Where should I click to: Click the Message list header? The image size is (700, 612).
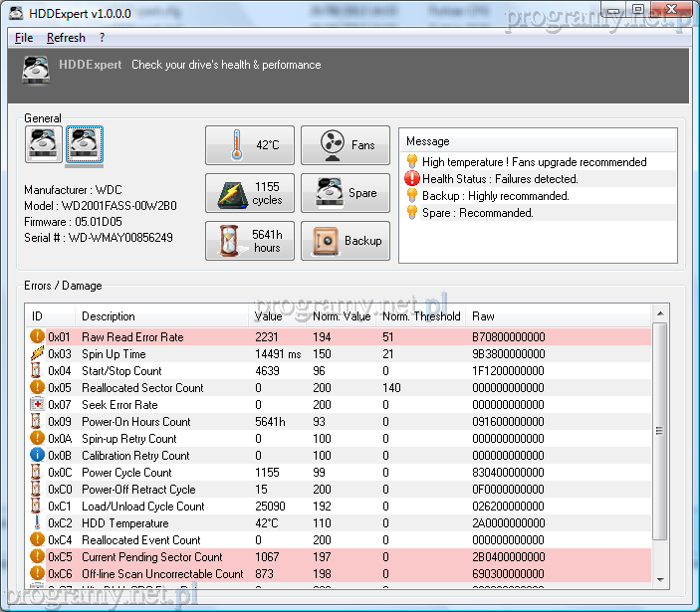coord(538,141)
